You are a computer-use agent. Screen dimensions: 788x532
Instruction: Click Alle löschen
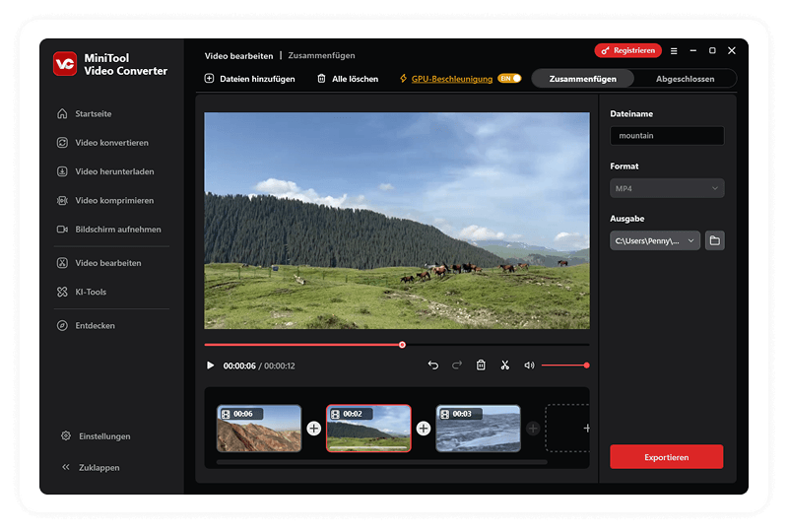coord(348,79)
